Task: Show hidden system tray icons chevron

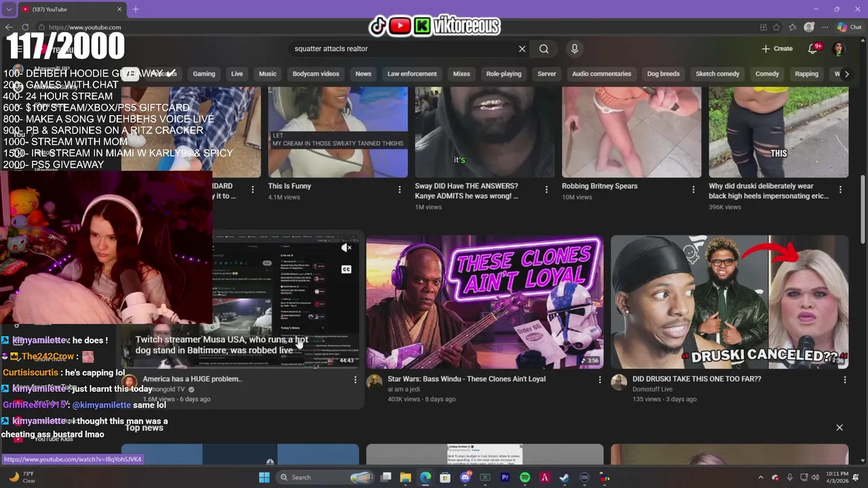Action: tap(761, 477)
